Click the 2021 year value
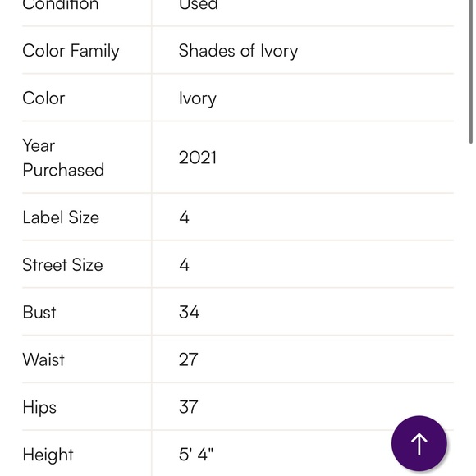Screen dimensions: 476x476 [x=198, y=158]
